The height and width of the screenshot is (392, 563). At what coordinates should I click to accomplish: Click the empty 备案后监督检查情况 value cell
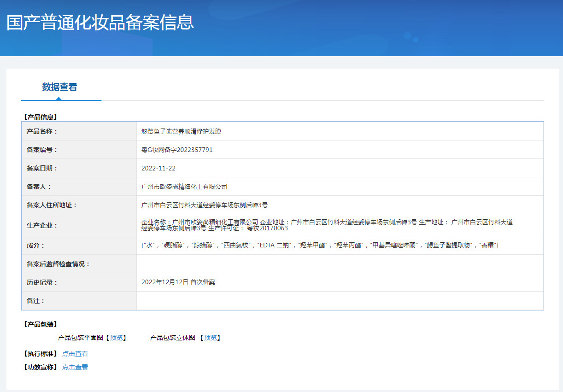pos(340,264)
